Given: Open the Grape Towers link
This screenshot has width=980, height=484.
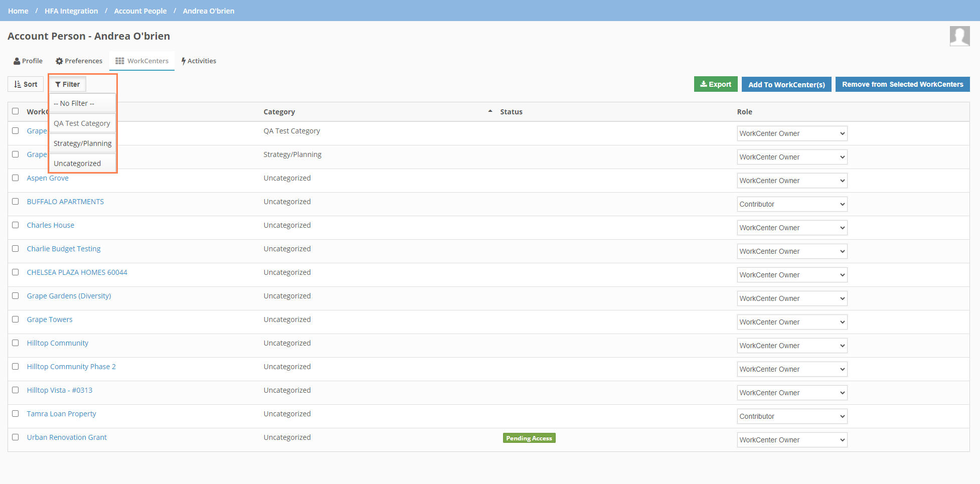Looking at the screenshot, I should click(x=50, y=319).
